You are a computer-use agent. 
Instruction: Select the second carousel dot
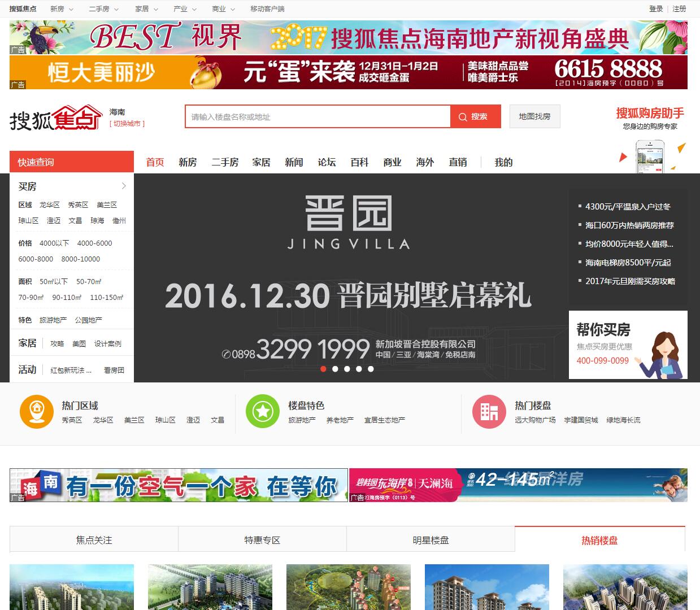335,369
